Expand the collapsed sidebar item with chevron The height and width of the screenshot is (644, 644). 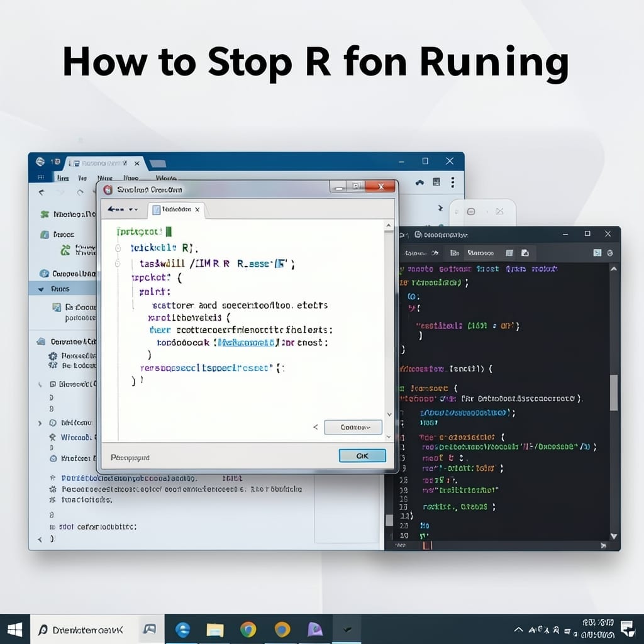pyautogui.click(x=40, y=423)
